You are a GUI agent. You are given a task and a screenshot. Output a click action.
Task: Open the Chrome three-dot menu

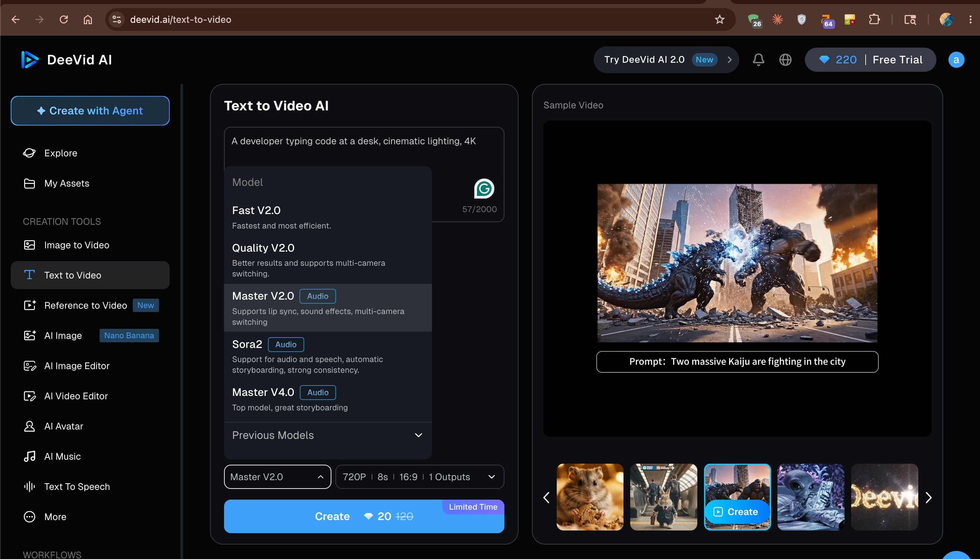pyautogui.click(x=970, y=19)
